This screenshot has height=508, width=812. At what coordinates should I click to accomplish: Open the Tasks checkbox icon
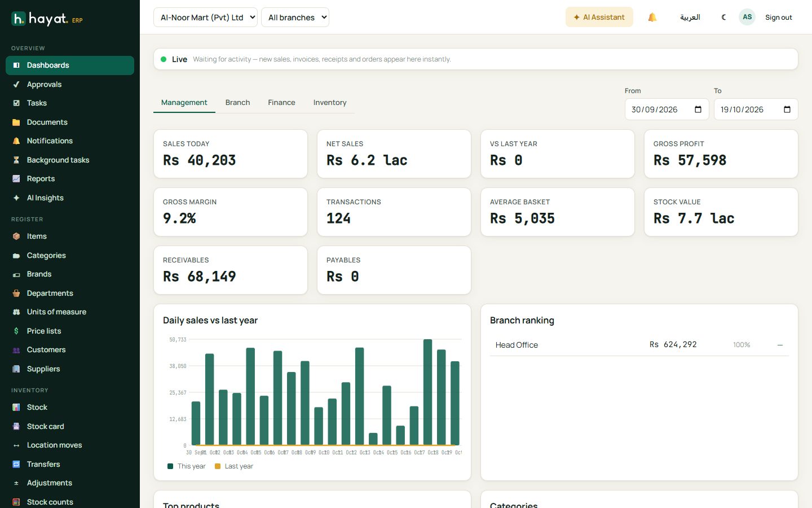point(16,103)
